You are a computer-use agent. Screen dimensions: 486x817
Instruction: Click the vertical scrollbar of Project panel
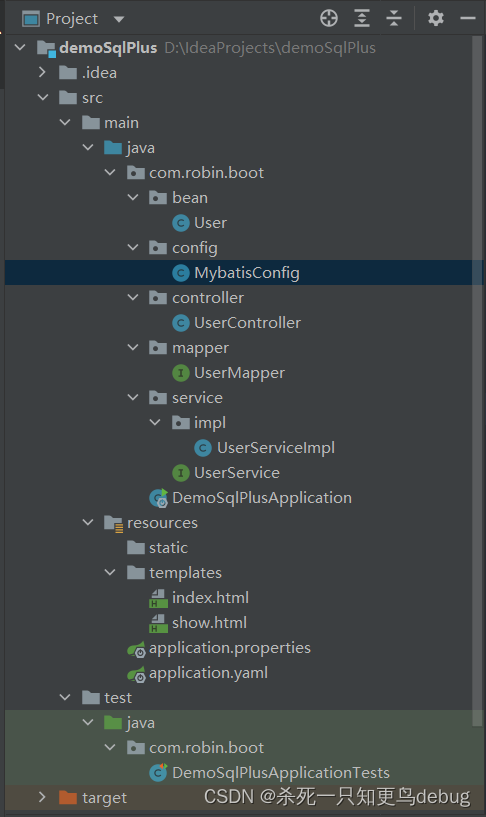477,380
